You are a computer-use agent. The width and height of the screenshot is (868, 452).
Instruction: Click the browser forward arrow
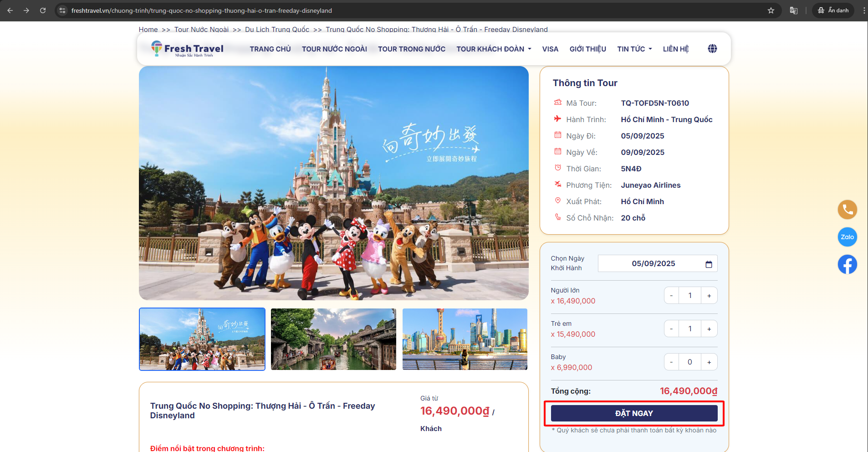pyautogui.click(x=26, y=10)
